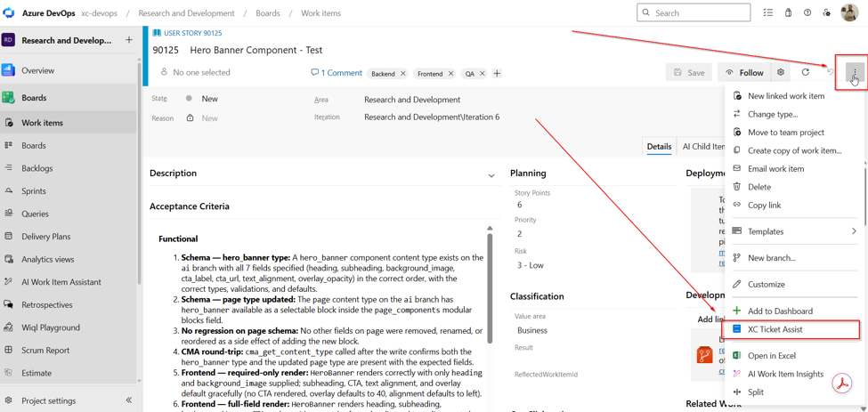Remove the Backend tag
This screenshot has height=412, width=868.
403,73
